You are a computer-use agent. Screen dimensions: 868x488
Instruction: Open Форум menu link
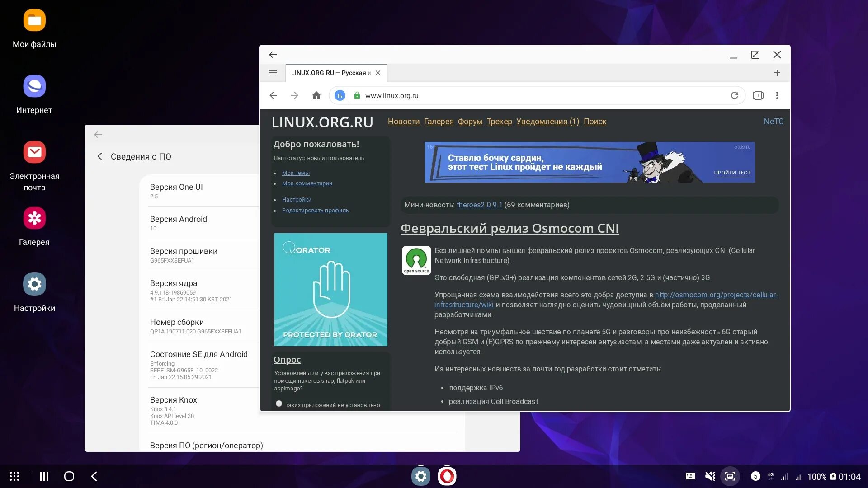pyautogui.click(x=470, y=122)
